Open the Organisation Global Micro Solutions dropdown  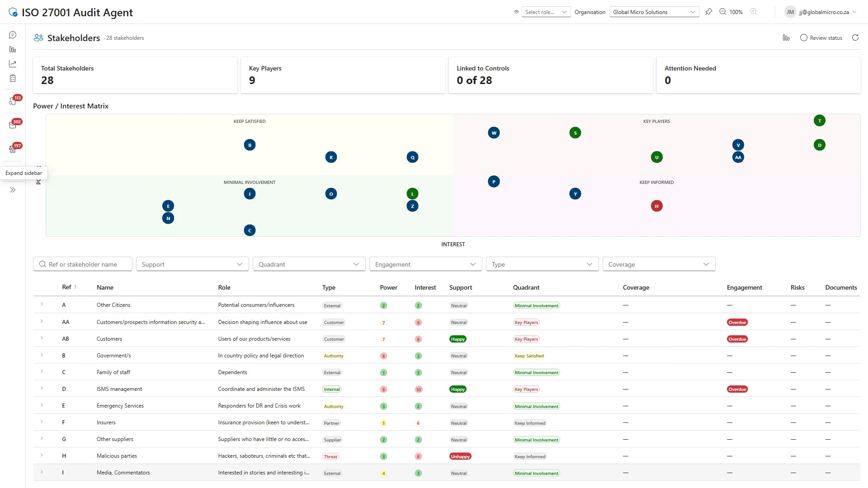654,12
